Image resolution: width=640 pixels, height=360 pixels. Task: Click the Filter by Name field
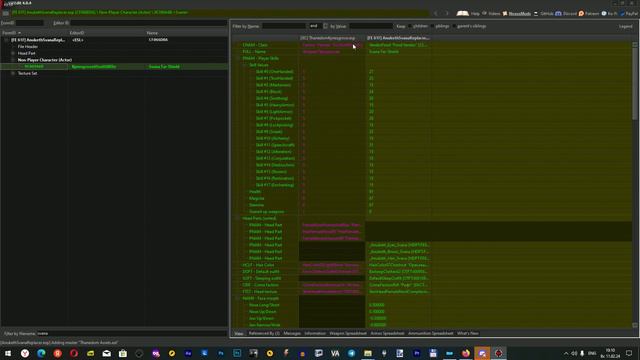point(284,26)
